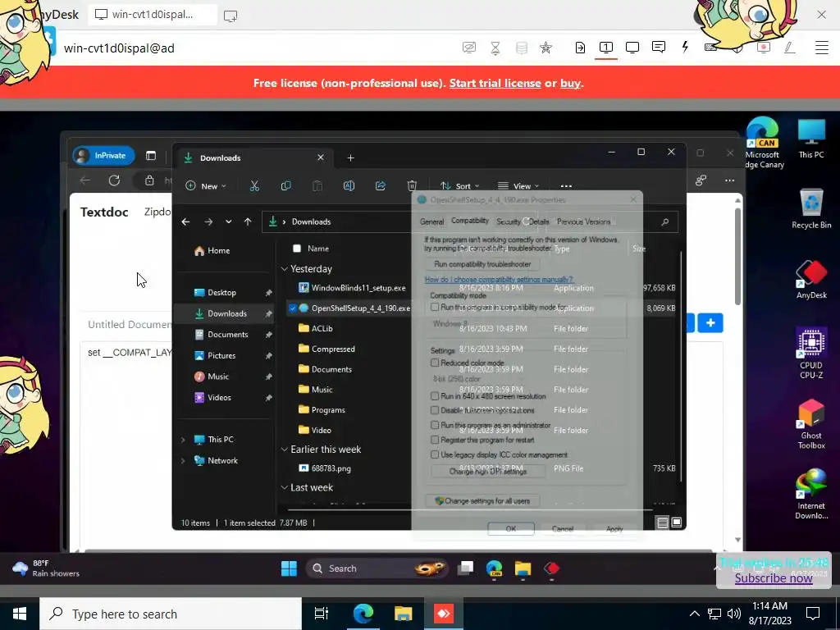Collapse the Earlier this week group
The height and width of the screenshot is (630, 840).
285,450
